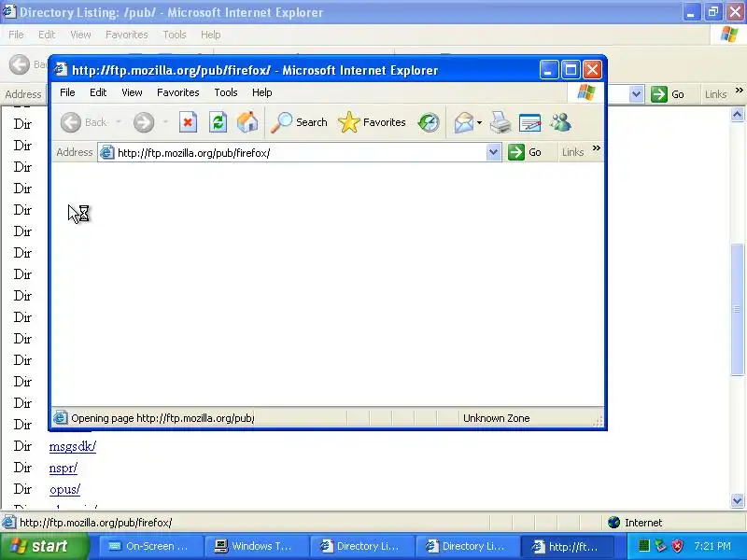Click the IE icon in the front window title bar
The height and width of the screenshot is (560, 747).
[x=61, y=69]
